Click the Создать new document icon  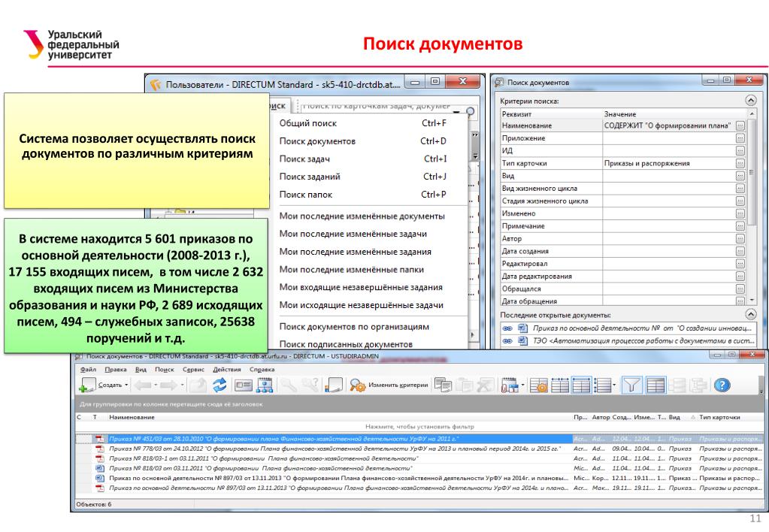pos(87,385)
